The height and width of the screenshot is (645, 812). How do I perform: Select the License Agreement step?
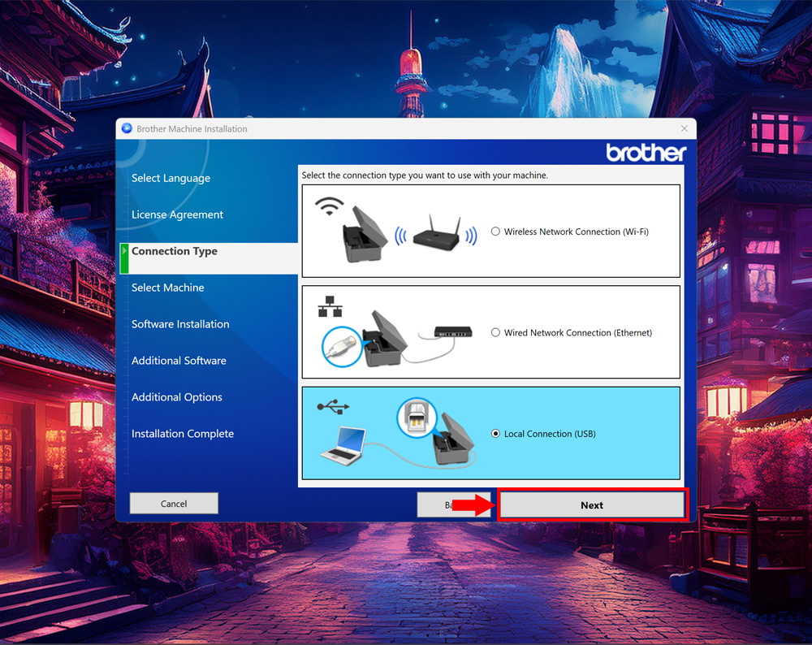pyautogui.click(x=177, y=214)
